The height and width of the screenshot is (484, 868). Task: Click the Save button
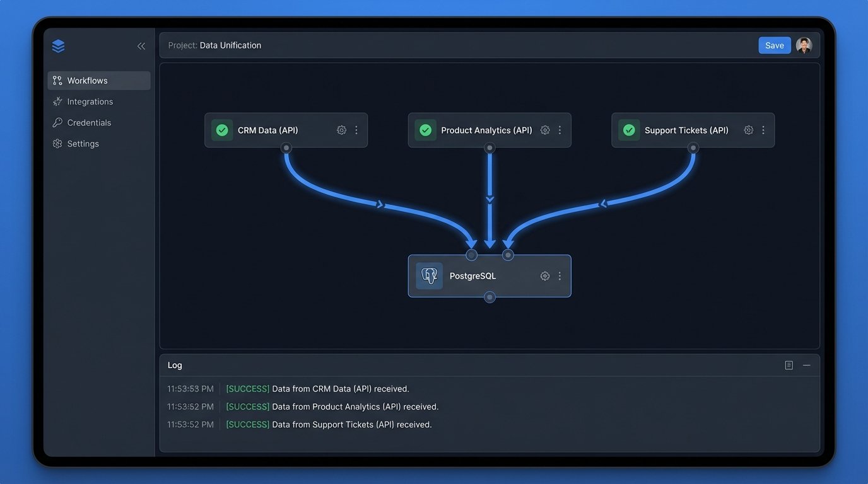coord(774,45)
